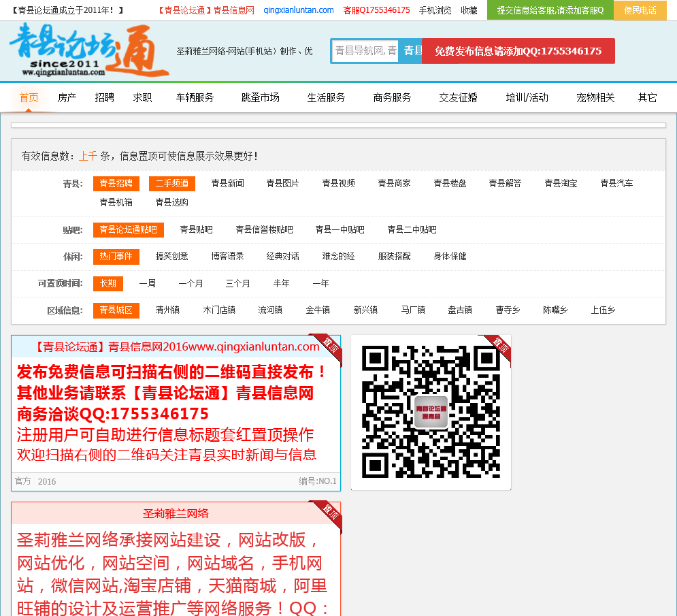The image size is (677, 616).
Task: Open the 青县图片 link
Action: (283, 184)
